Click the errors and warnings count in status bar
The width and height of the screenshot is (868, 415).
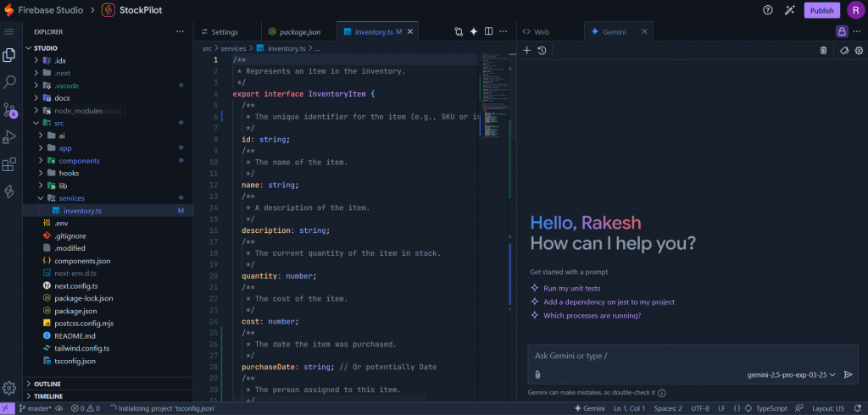86,408
